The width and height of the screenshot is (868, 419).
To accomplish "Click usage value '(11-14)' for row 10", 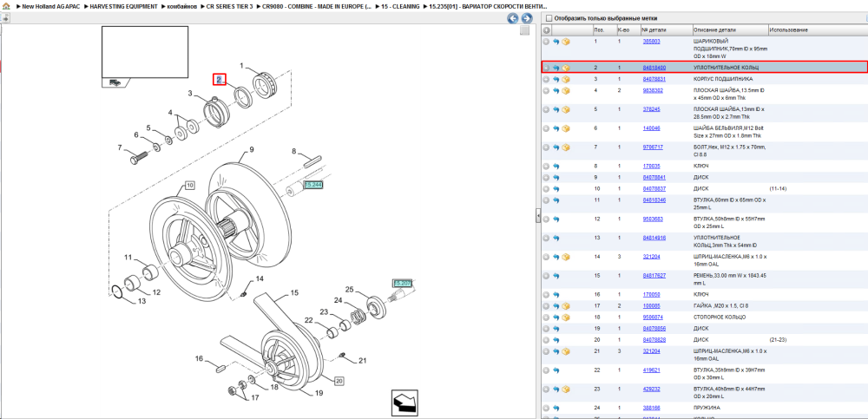I will 778,189.
